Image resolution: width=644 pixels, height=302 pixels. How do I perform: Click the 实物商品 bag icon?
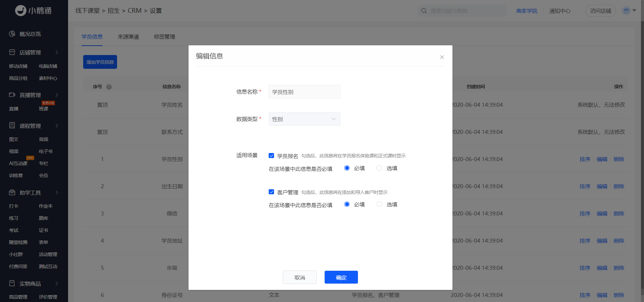12,283
